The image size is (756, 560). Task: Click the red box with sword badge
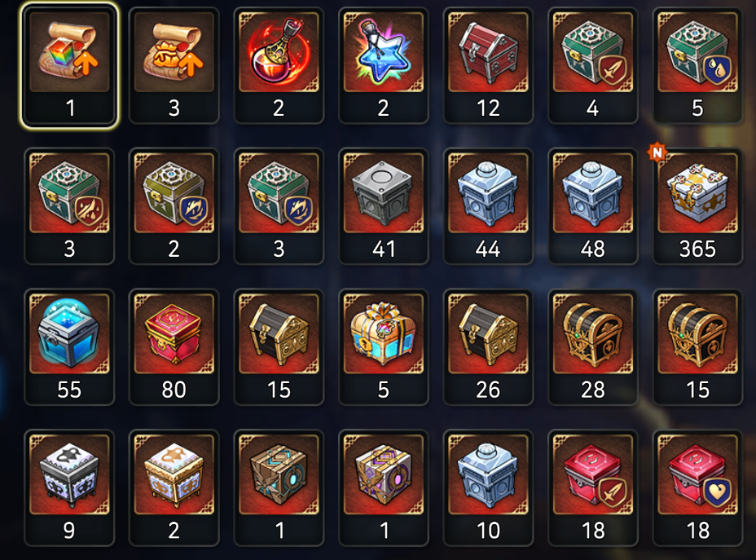592,487
